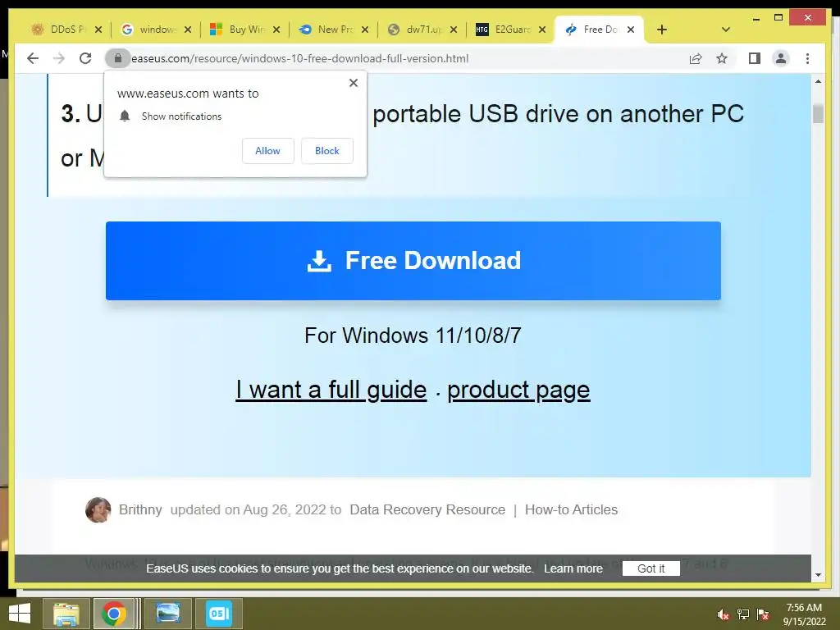This screenshot has width=840, height=630.
Task: Open a new tab with plus button
Action: pyautogui.click(x=662, y=30)
